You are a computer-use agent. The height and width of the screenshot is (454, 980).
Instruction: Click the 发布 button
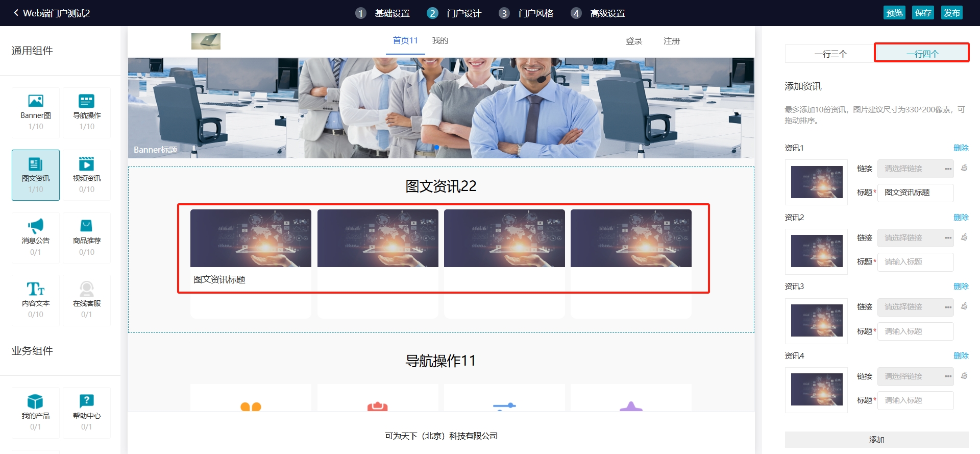click(951, 13)
